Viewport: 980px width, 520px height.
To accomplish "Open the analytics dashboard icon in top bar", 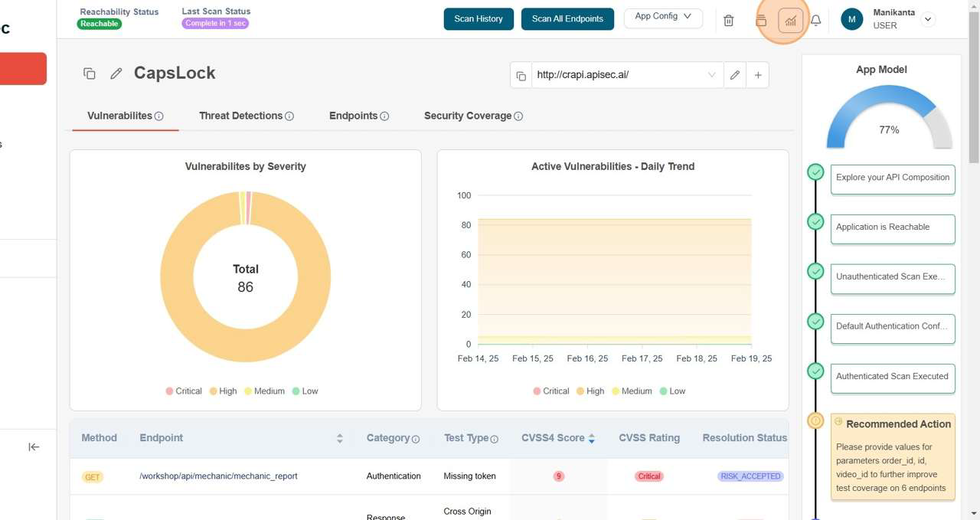I will point(790,20).
